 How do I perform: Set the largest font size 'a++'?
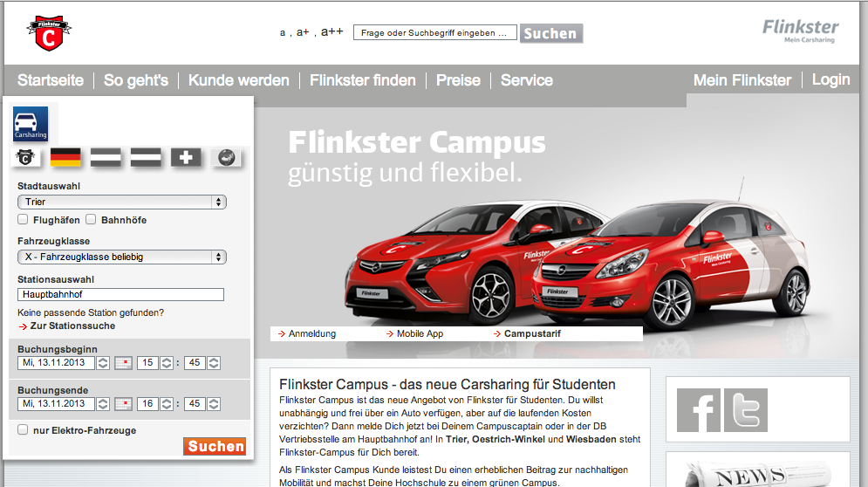tap(332, 31)
